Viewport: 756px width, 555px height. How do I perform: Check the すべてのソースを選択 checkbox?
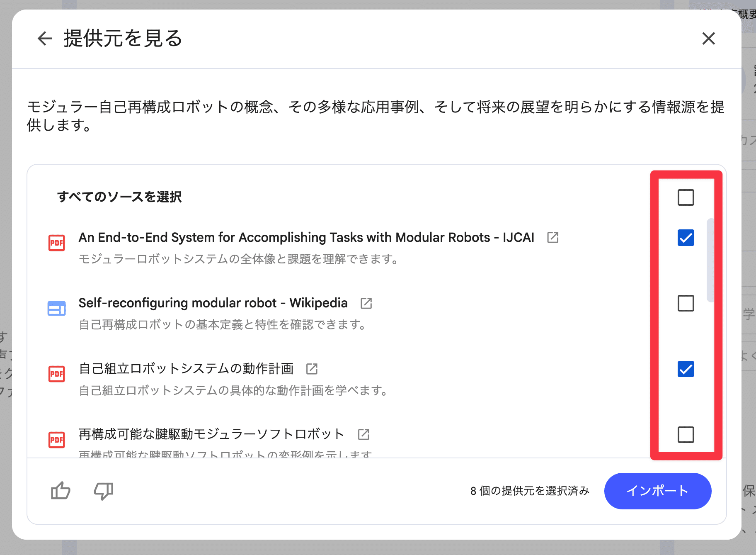click(x=686, y=197)
